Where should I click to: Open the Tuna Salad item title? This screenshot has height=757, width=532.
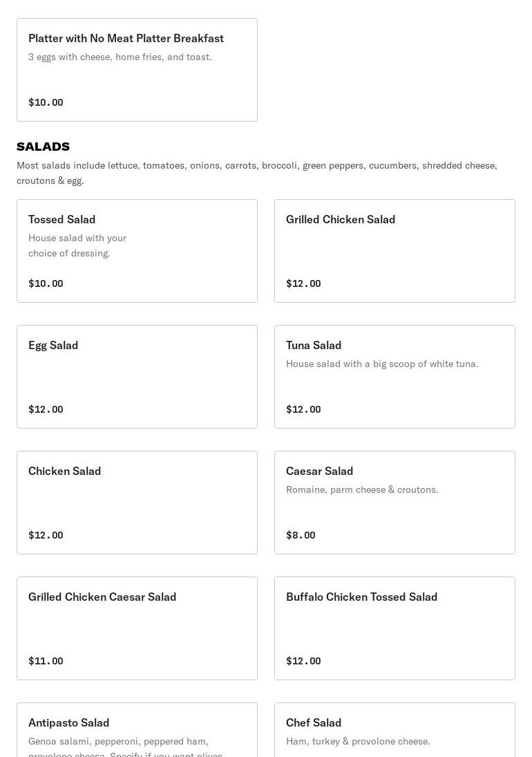(314, 345)
